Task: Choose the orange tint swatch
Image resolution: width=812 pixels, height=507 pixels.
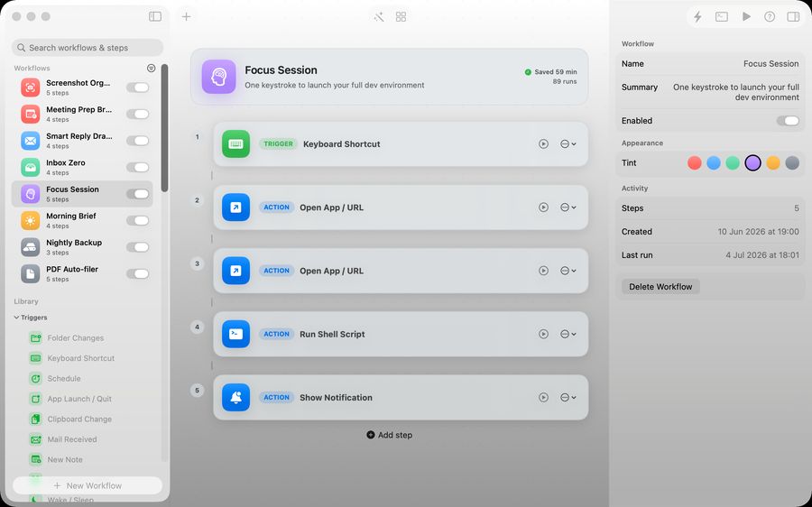Action: point(773,163)
